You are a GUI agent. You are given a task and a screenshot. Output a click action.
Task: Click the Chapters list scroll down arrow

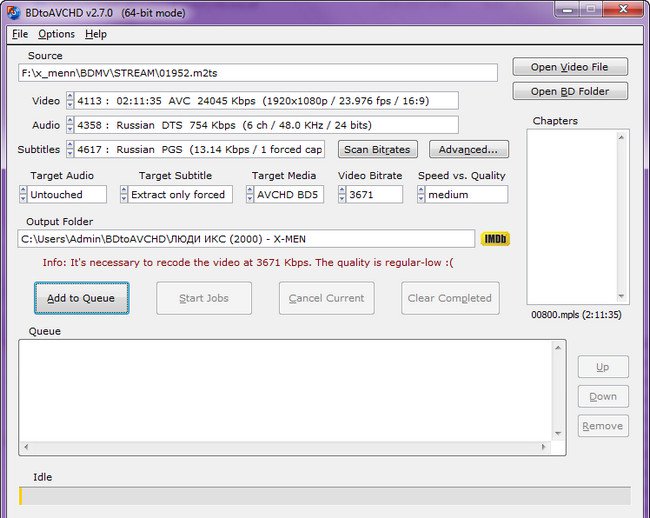point(621,296)
